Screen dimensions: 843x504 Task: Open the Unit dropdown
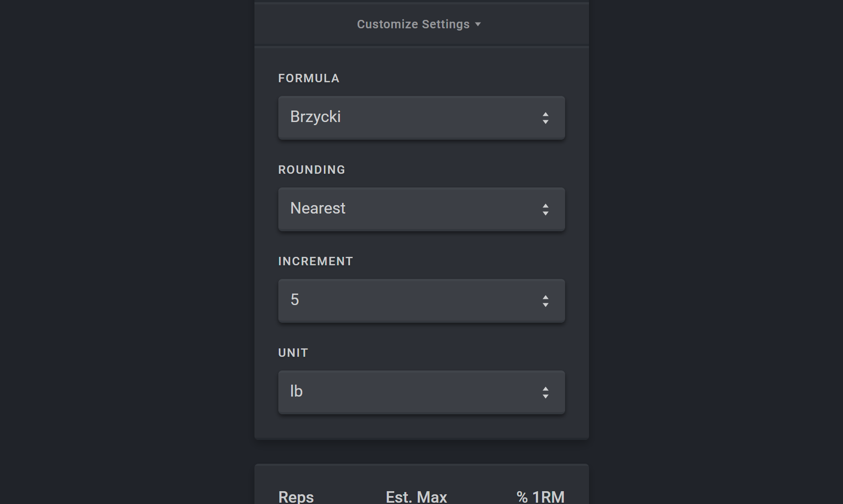pyautogui.click(x=421, y=392)
